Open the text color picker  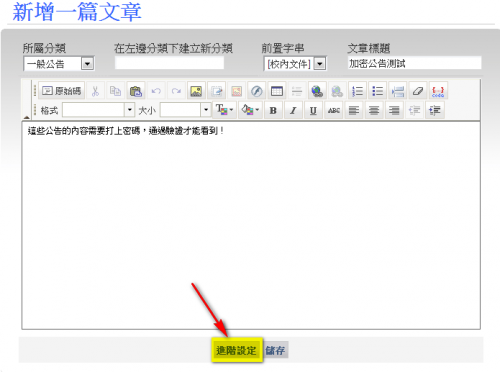click(224, 110)
